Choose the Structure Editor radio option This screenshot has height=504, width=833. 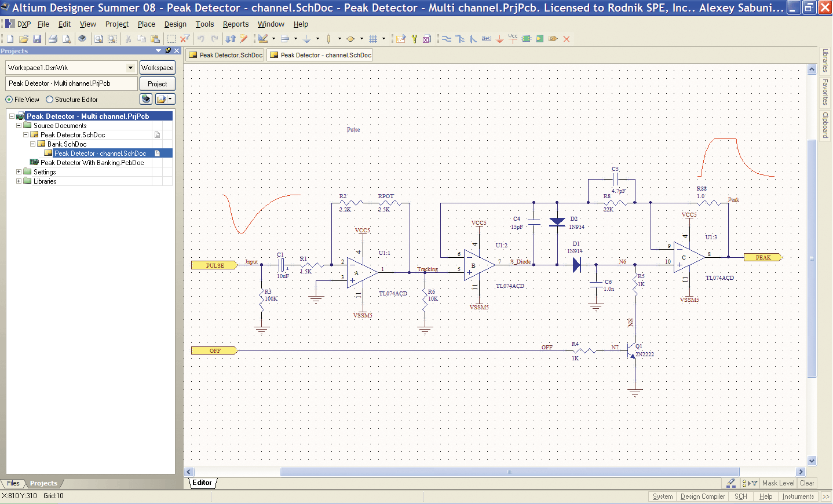[50, 100]
